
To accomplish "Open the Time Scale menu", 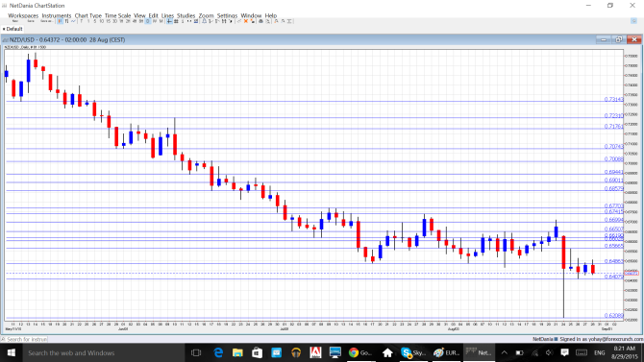I will coord(117,15).
